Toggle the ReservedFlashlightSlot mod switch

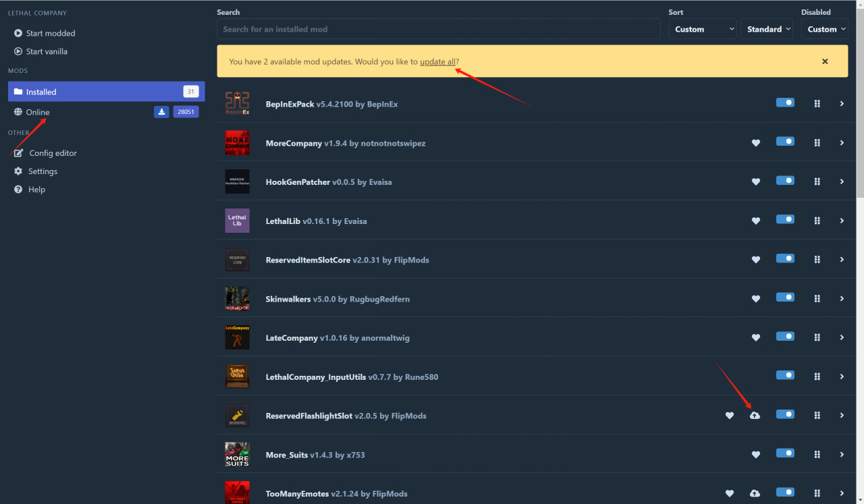[x=785, y=414]
